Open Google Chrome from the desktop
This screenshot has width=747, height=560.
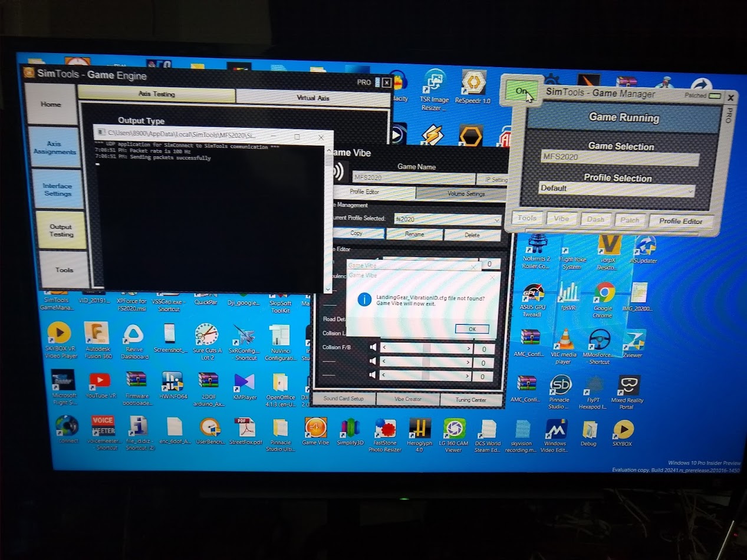tap(603, 299)
